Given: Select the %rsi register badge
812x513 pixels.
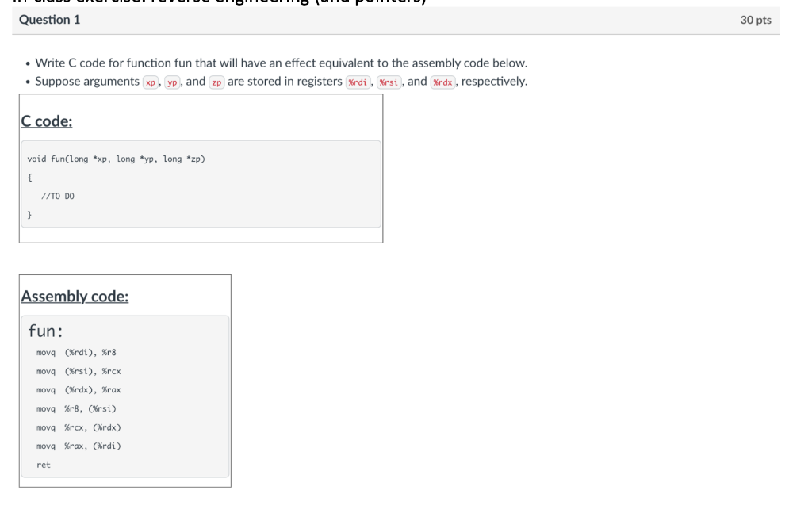Looking at the screenshot, I should tap(388, 81).
